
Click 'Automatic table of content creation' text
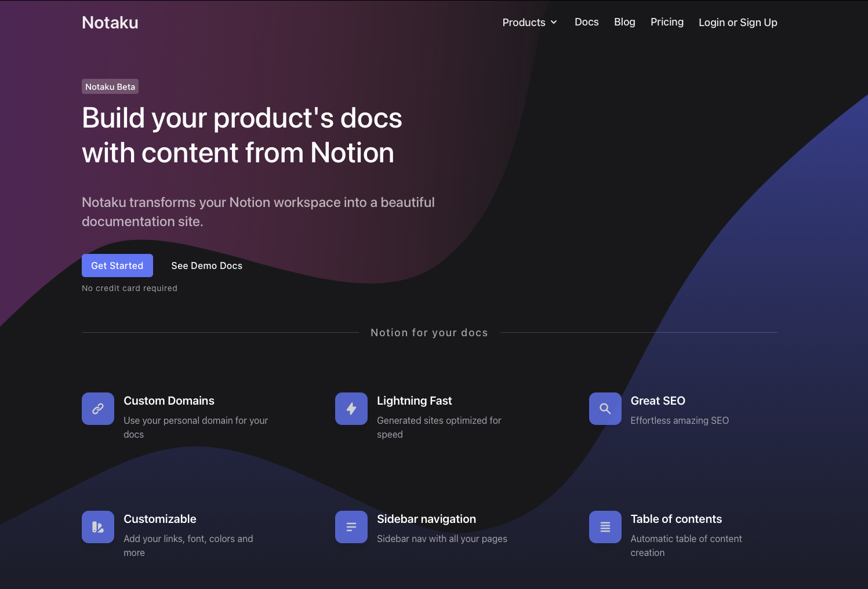point(686,546)
